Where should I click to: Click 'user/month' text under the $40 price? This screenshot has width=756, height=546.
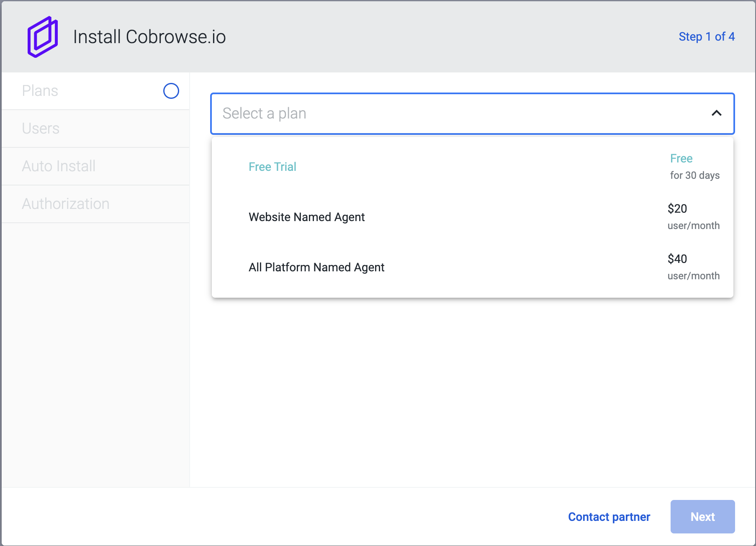[693, 276]
